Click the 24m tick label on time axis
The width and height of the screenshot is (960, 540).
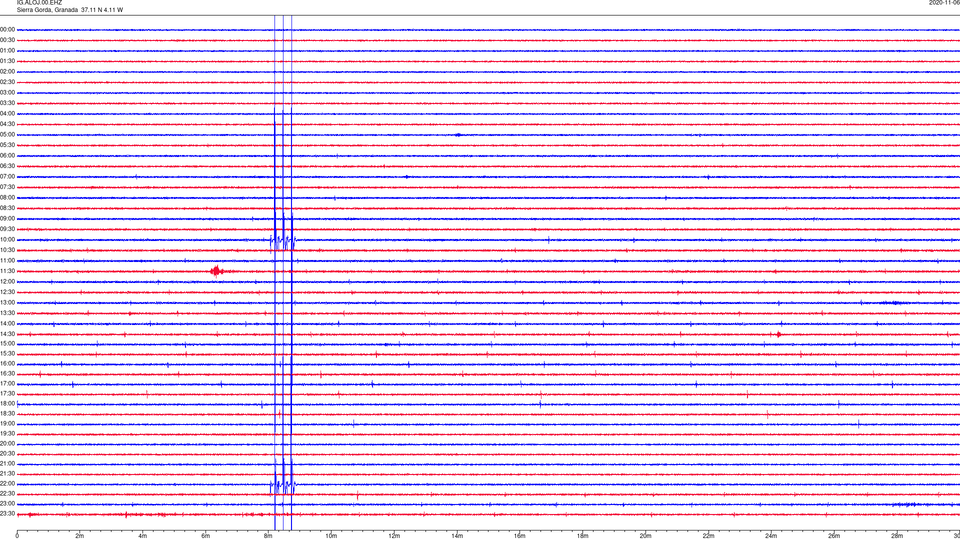tap(771, 536)
